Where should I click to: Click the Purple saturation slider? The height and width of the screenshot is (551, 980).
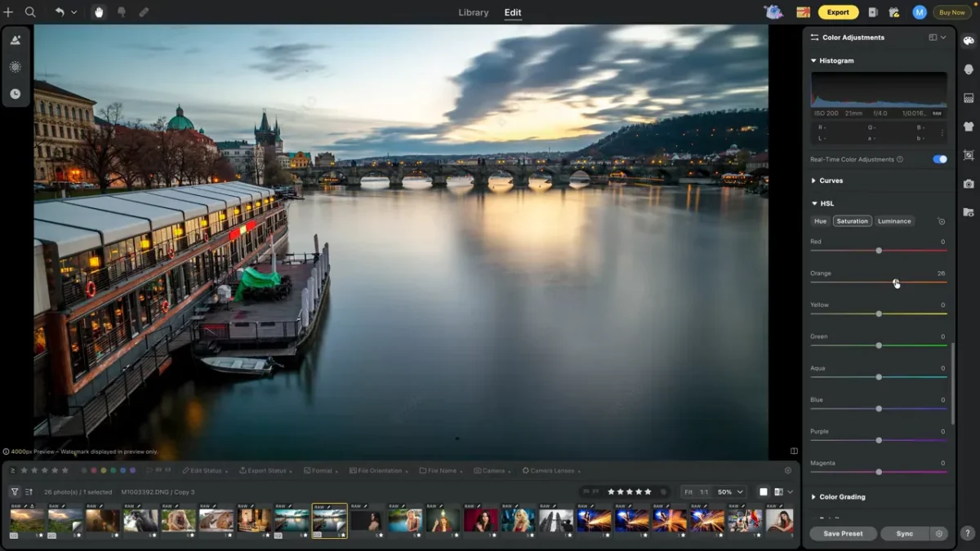[879, 440]
